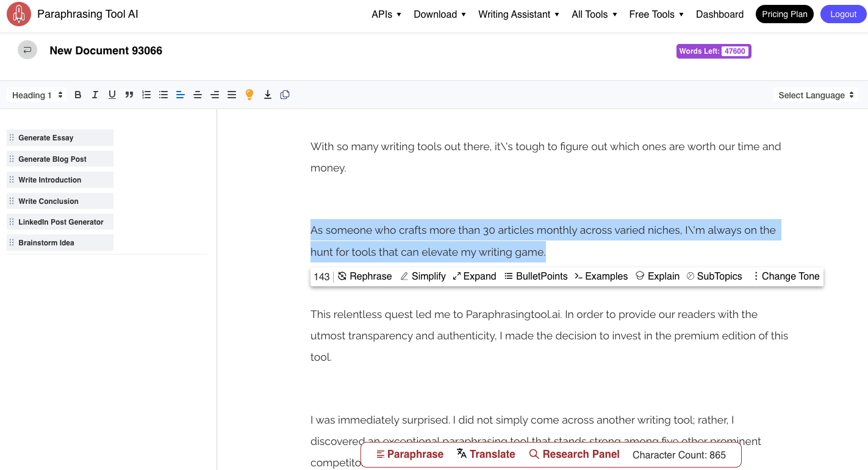Grab the drag handle beside LinkedIn Post Generator

pos(12,222)
